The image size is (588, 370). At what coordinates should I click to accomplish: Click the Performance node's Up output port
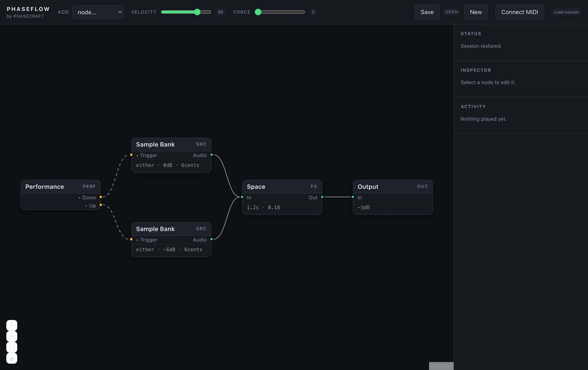(x=101, y=205)
